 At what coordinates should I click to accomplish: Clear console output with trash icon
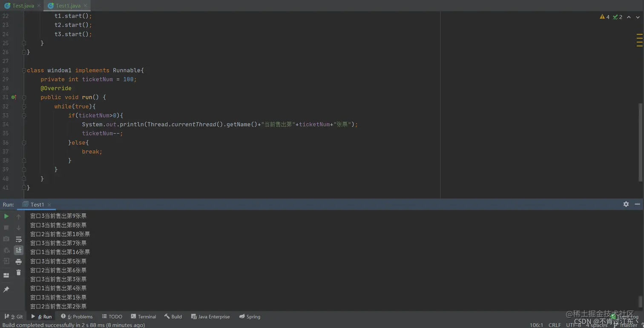18,272
